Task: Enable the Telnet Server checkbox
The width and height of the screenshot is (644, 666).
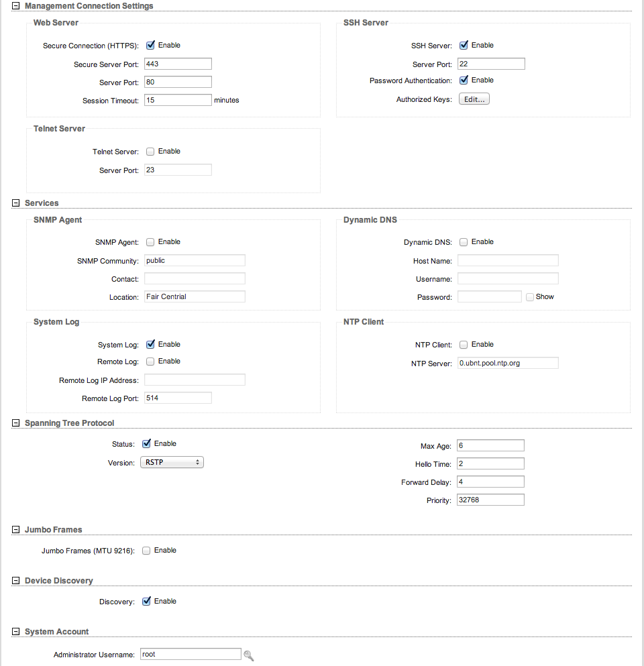Action: pyautogui.click(x=150, y=152)
